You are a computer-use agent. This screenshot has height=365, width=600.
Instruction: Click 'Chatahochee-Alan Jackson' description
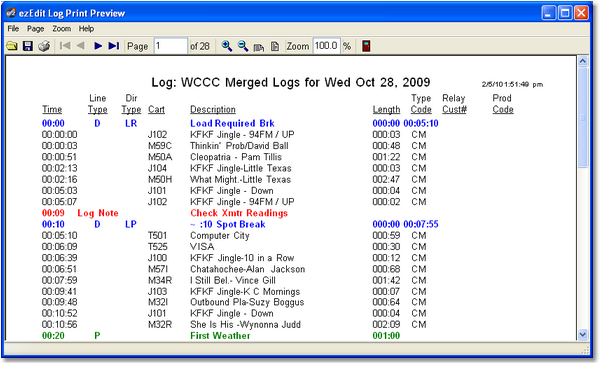coord(248,269)
